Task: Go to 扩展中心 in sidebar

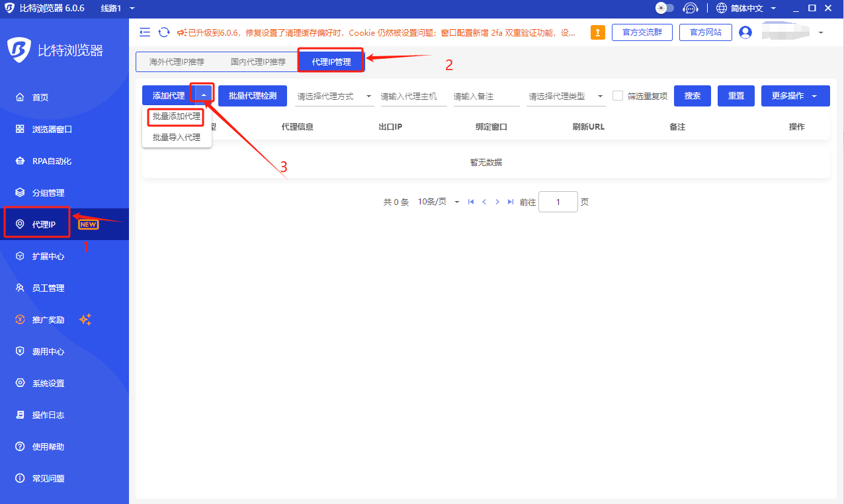Action: pos(48,256)
